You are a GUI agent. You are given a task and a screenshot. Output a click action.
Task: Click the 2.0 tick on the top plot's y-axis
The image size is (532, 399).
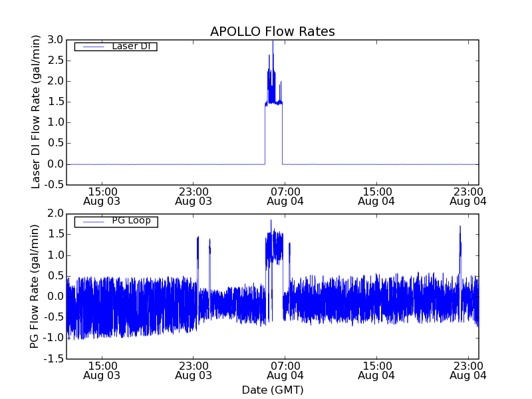55,81
